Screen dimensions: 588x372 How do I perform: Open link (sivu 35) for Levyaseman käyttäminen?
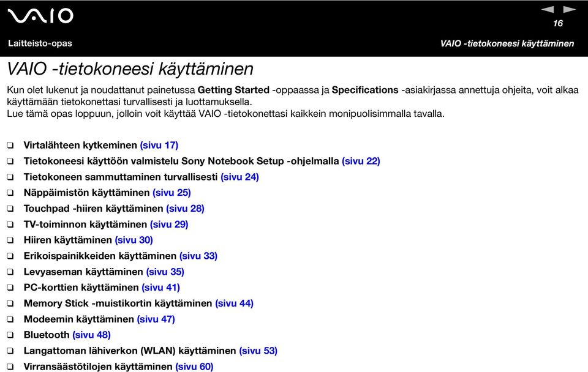point(165,272)
